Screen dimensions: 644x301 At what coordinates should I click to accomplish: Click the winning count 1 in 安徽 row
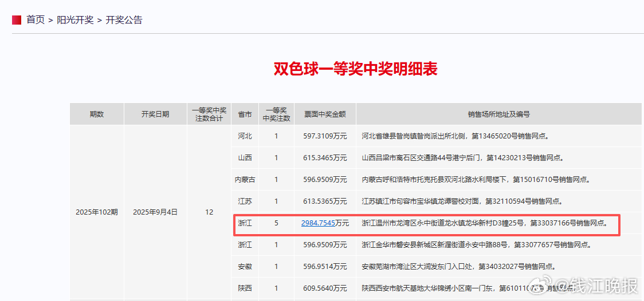[x=276, y=267]
